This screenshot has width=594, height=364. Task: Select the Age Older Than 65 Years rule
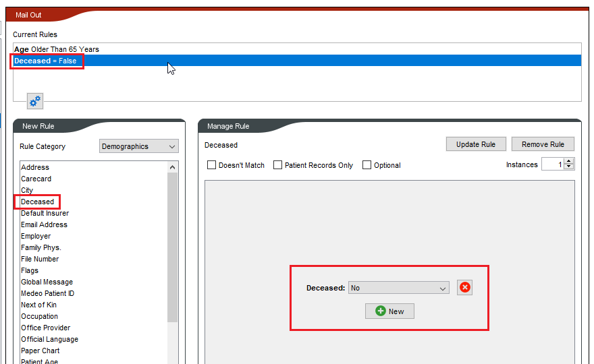(57, 49)
